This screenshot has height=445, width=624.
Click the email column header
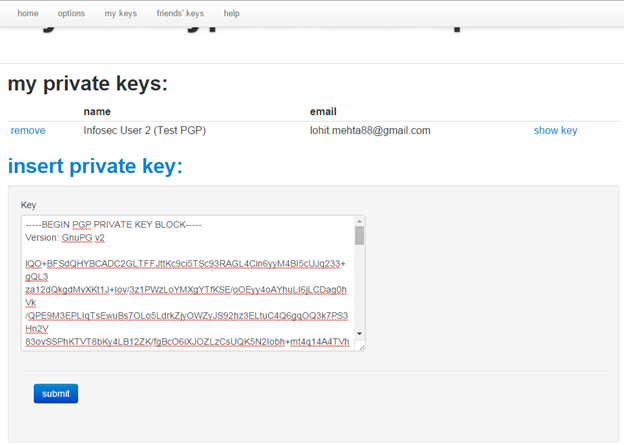click(x=323, y=112)
